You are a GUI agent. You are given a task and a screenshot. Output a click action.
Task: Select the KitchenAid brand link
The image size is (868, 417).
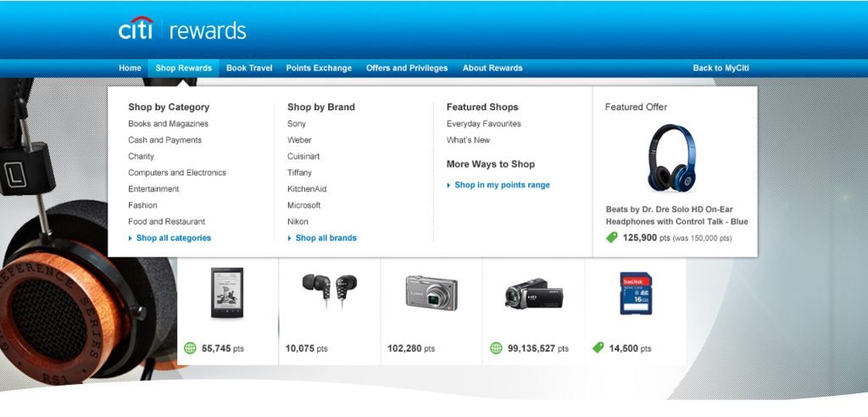click(x=307, y=189)
